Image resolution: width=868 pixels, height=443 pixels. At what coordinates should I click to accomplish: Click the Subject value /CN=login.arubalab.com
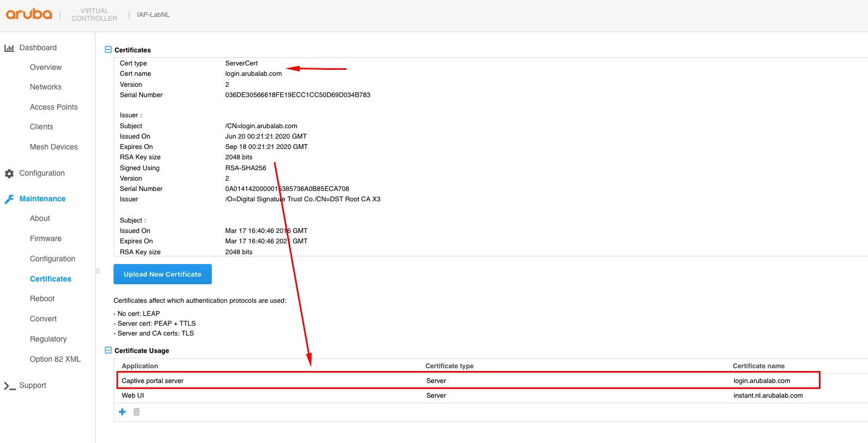261,126
